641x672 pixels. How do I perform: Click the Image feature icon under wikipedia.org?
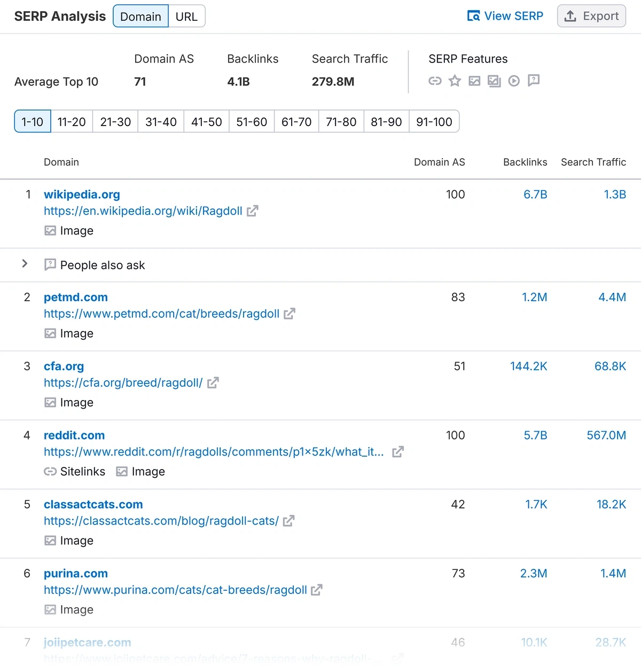(x=50, y=231)
